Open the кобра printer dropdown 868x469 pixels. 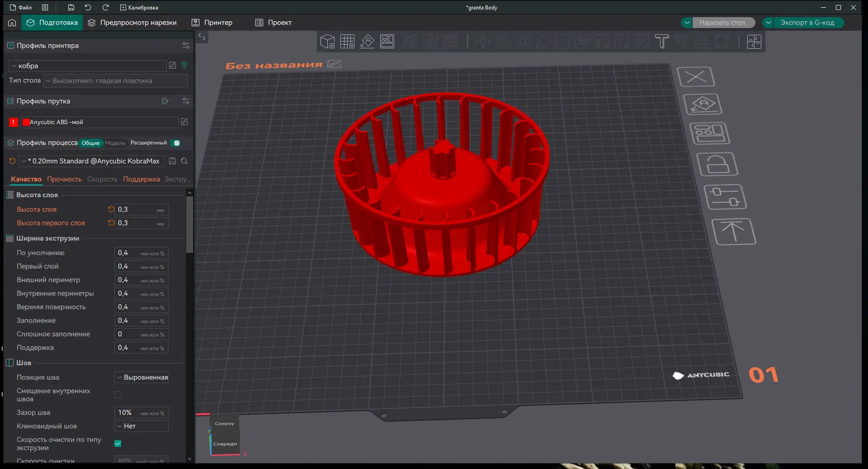pyautogui.click(x=88, y=66)
